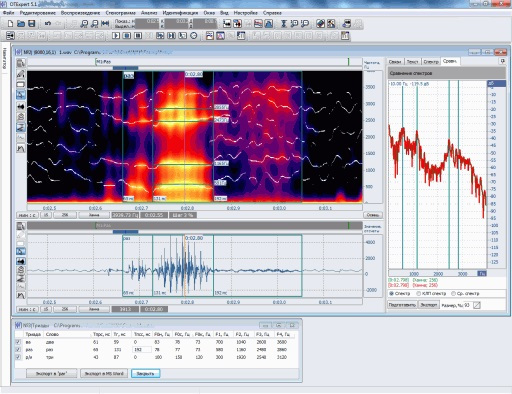Switch to the Спектр tab in right panel
The image size is (512, 394).
(x=431, y=62)
